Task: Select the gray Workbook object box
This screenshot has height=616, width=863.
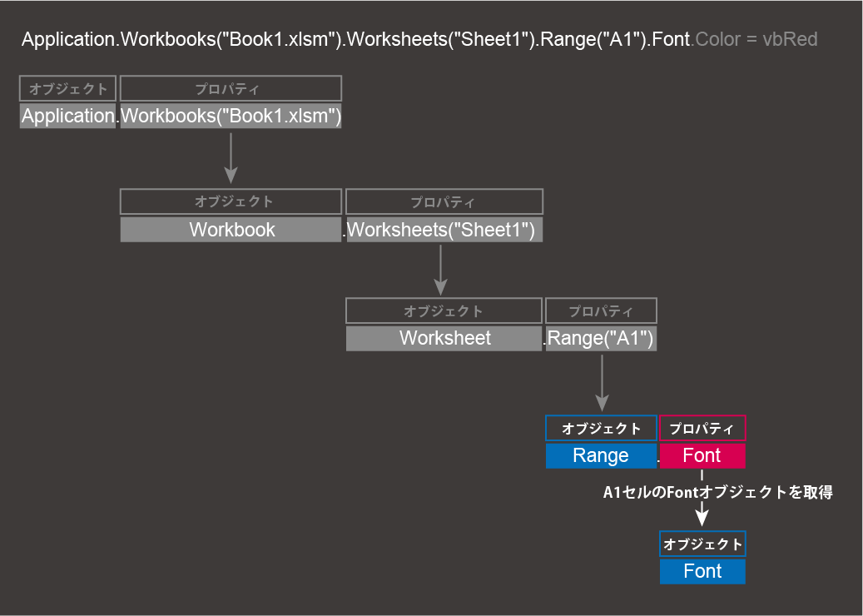Action: pos(231,230)
